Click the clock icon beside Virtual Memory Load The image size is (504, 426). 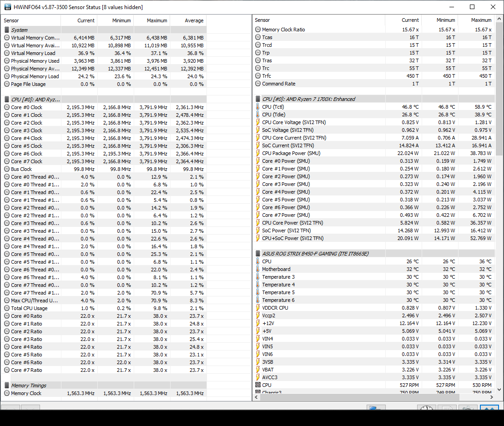click(7, 53)
